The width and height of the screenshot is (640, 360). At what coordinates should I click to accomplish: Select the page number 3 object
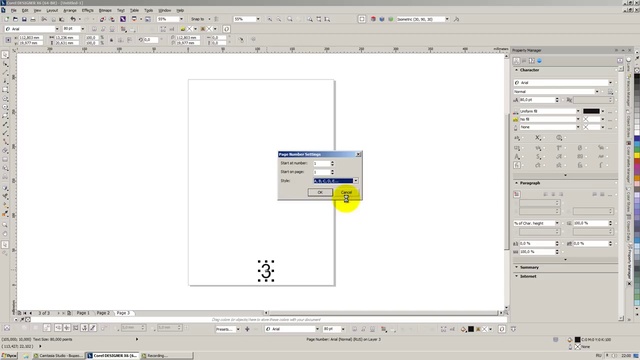(x=266, y=271)
